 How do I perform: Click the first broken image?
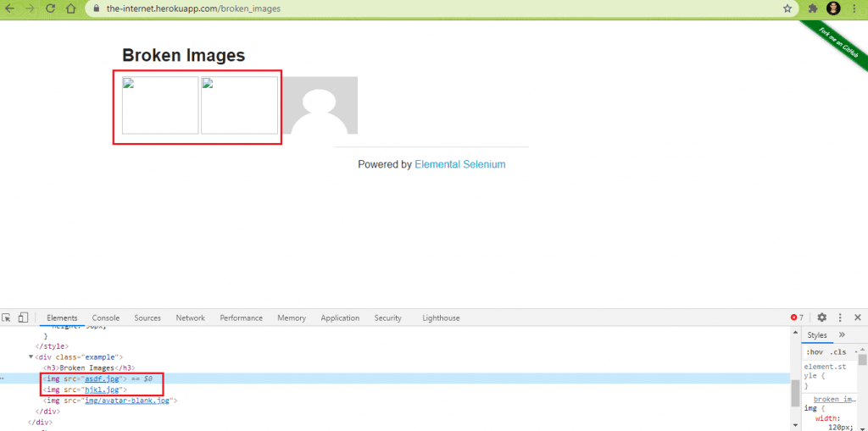click(x=160, y=105)
